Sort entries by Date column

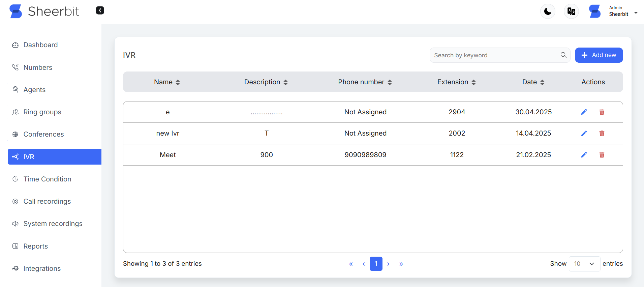pyautogui.click(x=533, y=82)
